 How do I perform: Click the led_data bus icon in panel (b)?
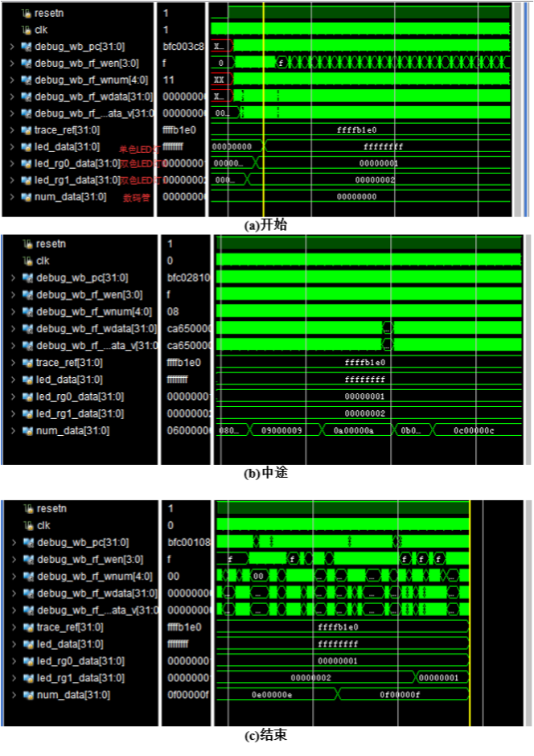(28, 380)
